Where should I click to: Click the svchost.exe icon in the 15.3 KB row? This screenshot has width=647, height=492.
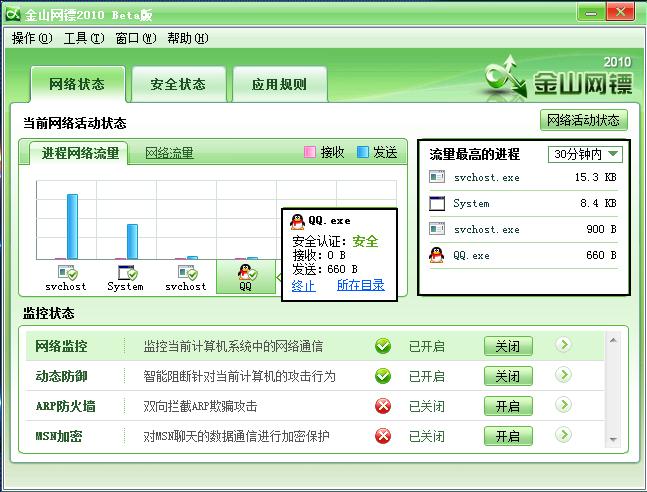(437, 177)
